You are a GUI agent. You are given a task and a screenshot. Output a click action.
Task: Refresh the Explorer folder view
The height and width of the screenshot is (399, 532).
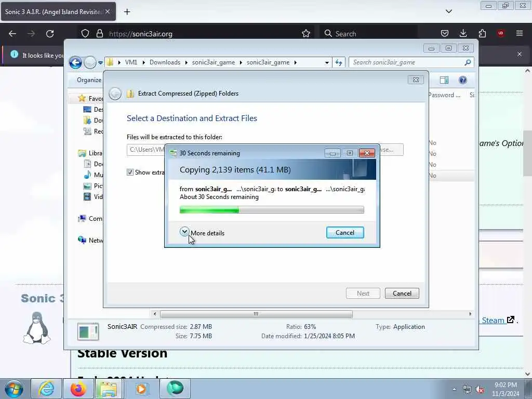[339, 62]
